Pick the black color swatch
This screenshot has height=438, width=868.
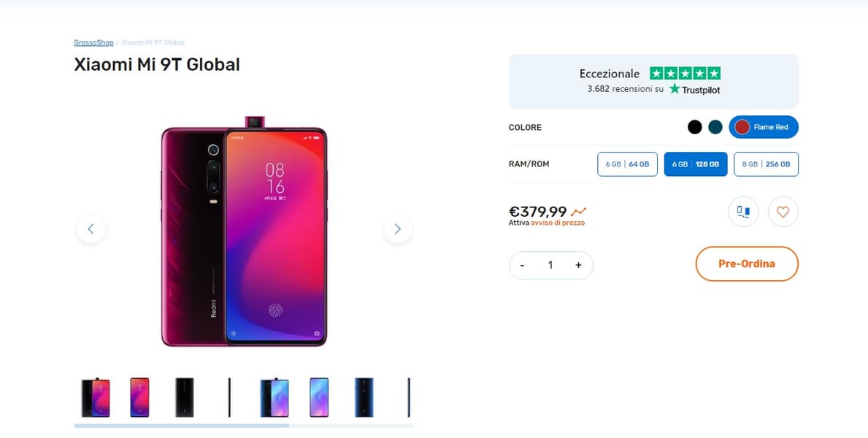tap(694, 127)
